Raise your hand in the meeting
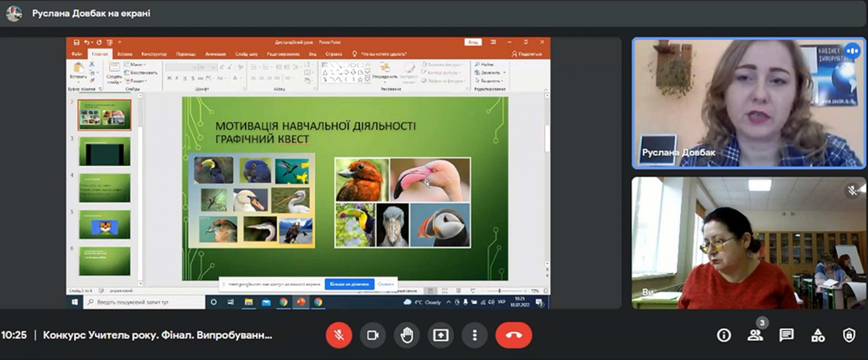 tap(407, 335)
